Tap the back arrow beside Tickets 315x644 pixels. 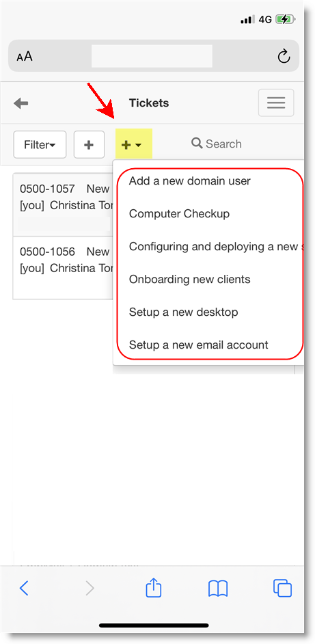tap(21, 103)
